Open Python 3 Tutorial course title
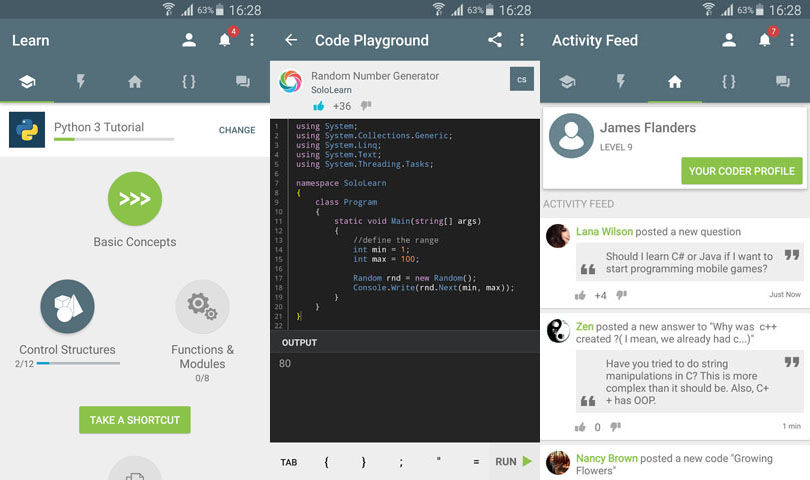 [x=99, y=127]
